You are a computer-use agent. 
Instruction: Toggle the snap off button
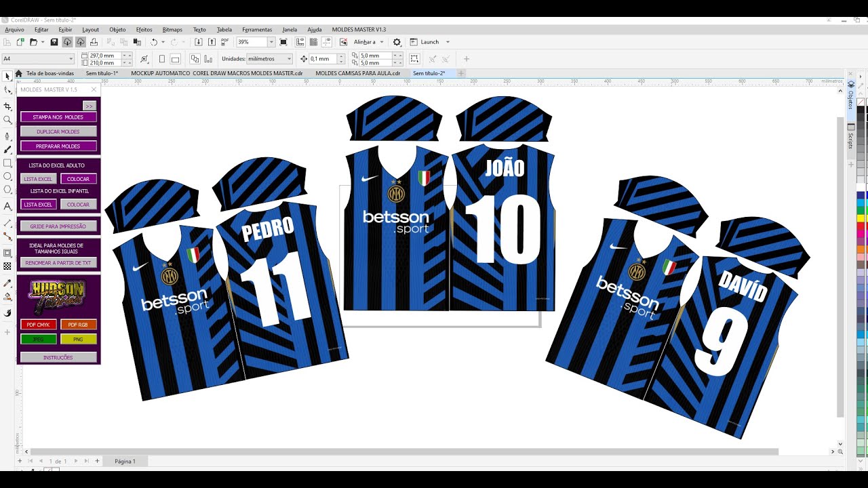point(343,42)
